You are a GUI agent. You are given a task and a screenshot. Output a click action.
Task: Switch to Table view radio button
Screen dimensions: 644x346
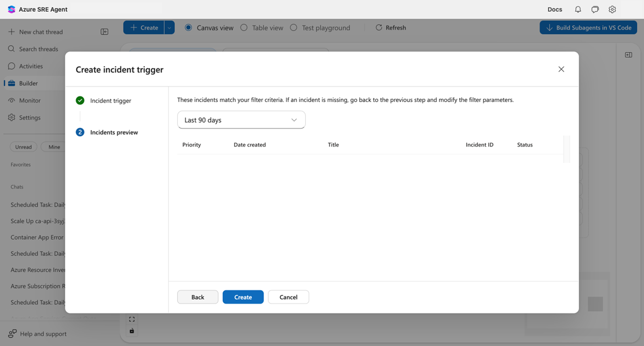pos(244,27)
